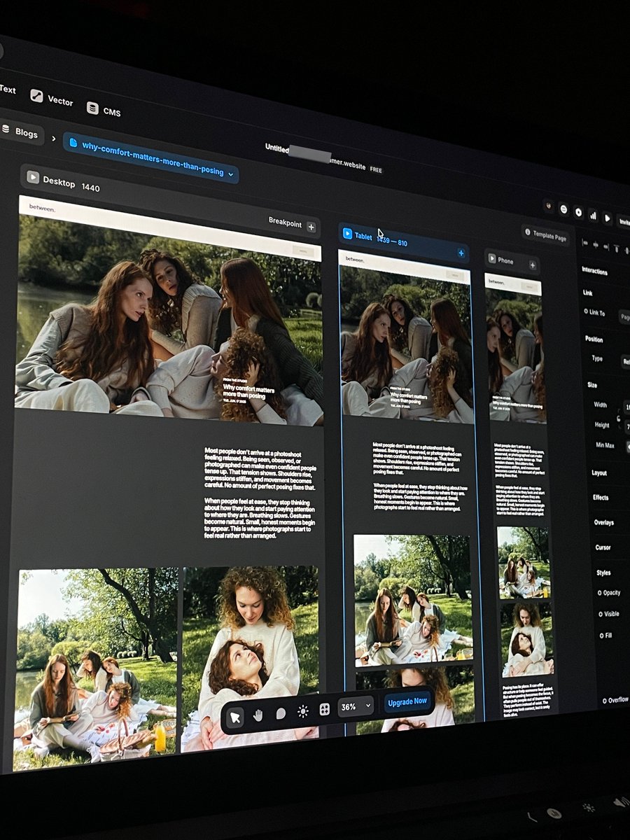Image resolution: width=630 pixels, height=840 pixels.
Task: Click the Height input field
Action: click(x=627, y=426)
